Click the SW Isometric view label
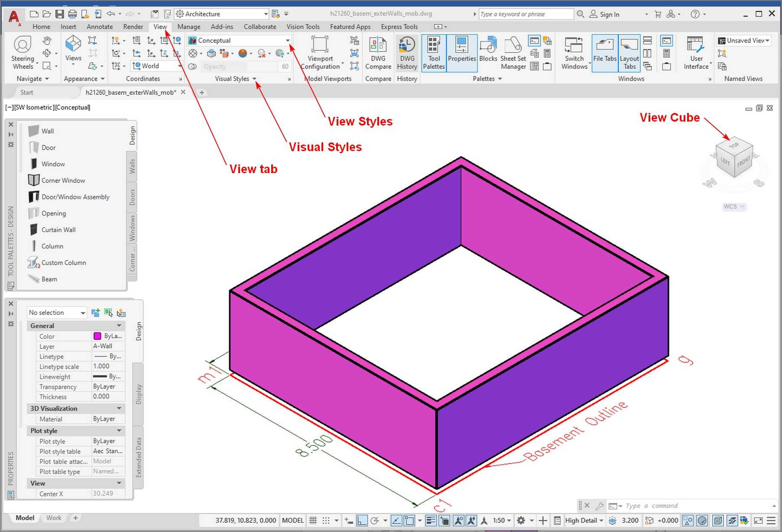This screenshot has width=782, height=532. click(x=34, y=107)
